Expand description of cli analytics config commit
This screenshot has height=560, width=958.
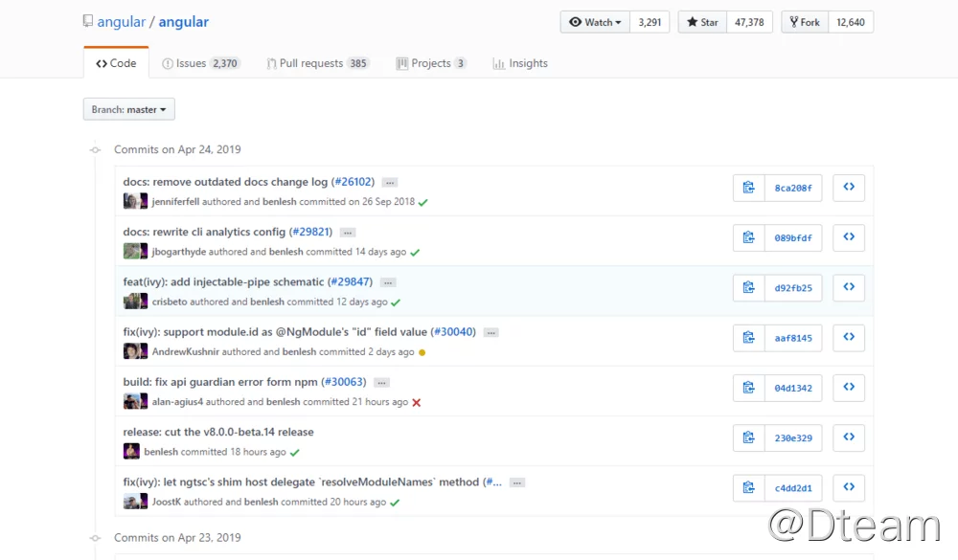point(348,233)
